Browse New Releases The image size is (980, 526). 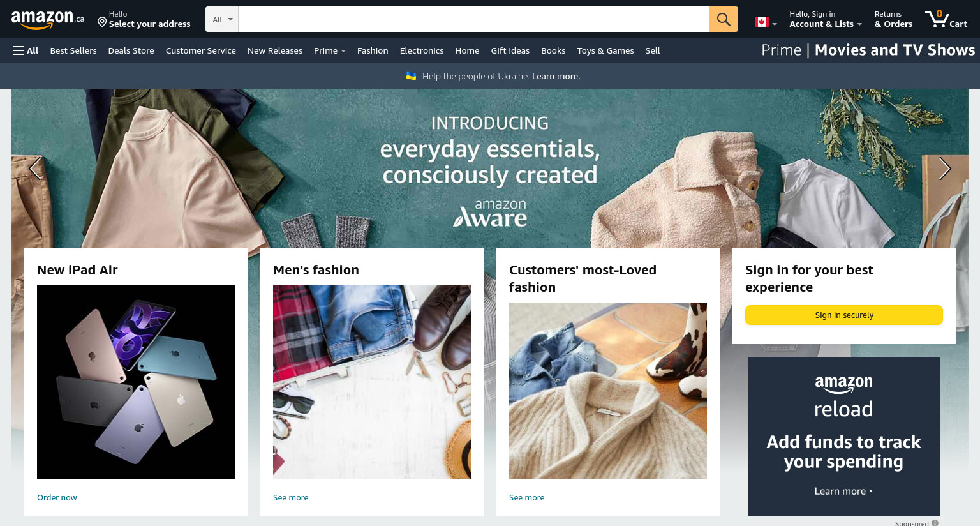(x=275, y=50)
